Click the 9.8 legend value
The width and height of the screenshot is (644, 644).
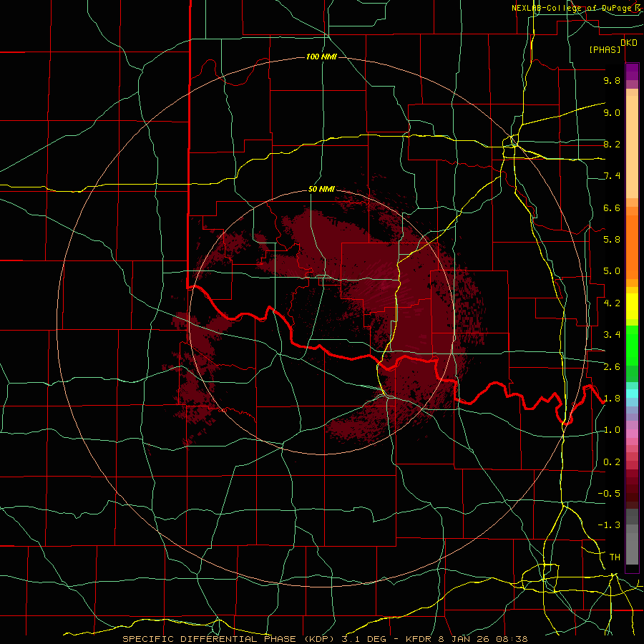pos(612,80)
